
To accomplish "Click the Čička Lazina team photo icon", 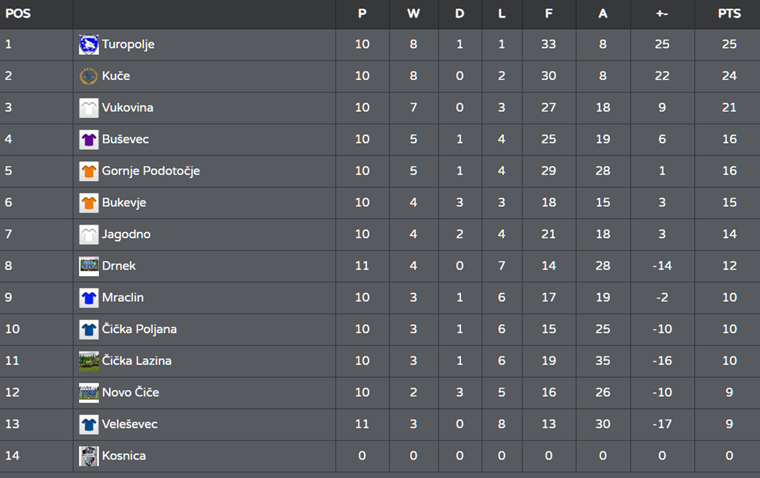I will [x=89, y=361].
